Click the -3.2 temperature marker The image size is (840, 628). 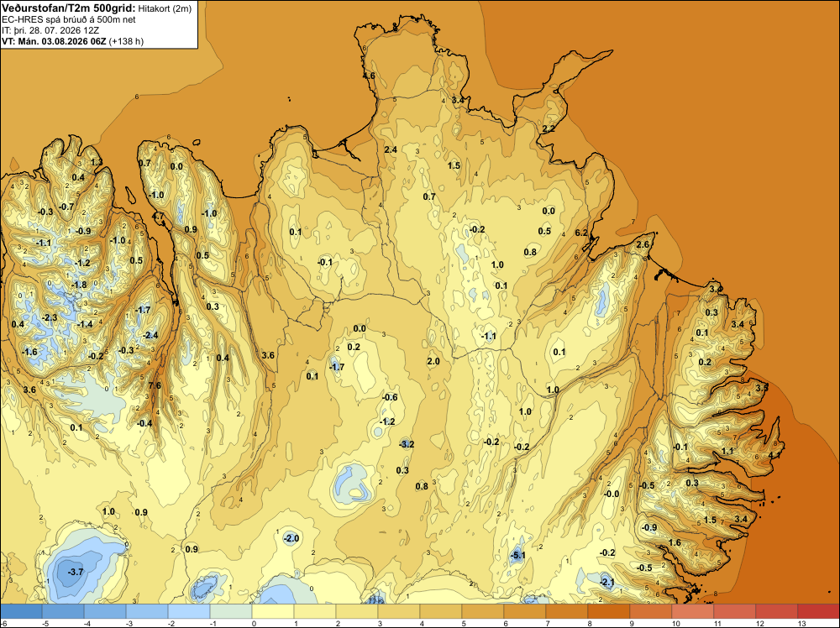pyautogui.click(x=407, y=444)
